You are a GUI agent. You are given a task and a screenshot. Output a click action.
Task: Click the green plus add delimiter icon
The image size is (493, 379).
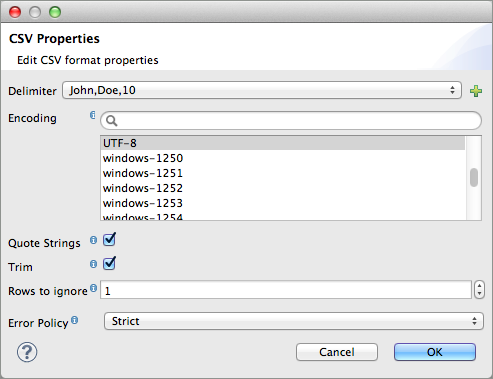(476, 91)
